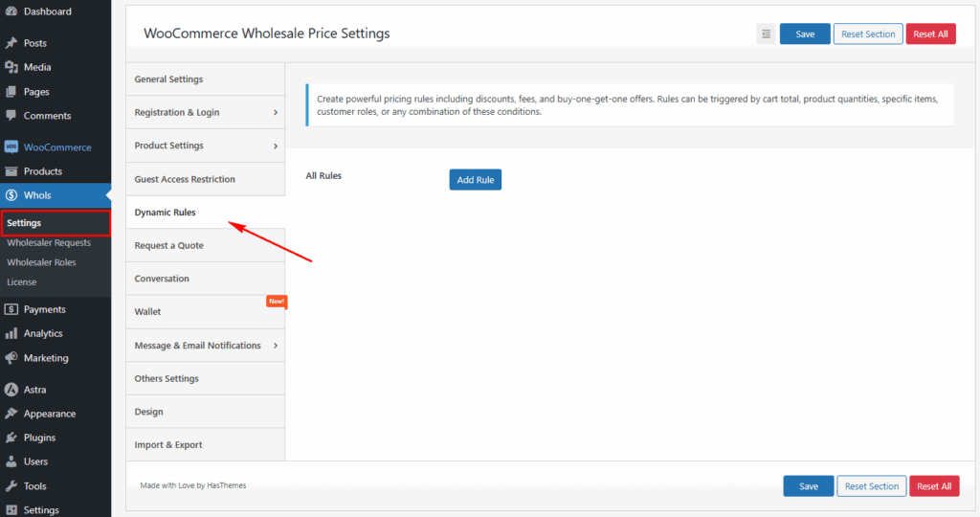Click the 'New!' badge on Wallet
Screen dimensions: 980x517
tap(277, 302)
